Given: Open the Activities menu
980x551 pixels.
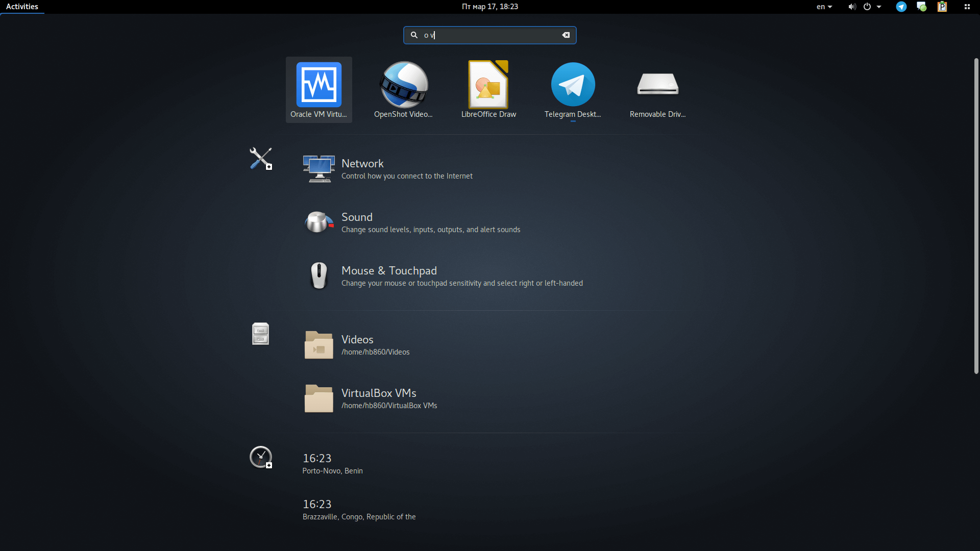Looking at the screenshot, I should pos(22,7).
